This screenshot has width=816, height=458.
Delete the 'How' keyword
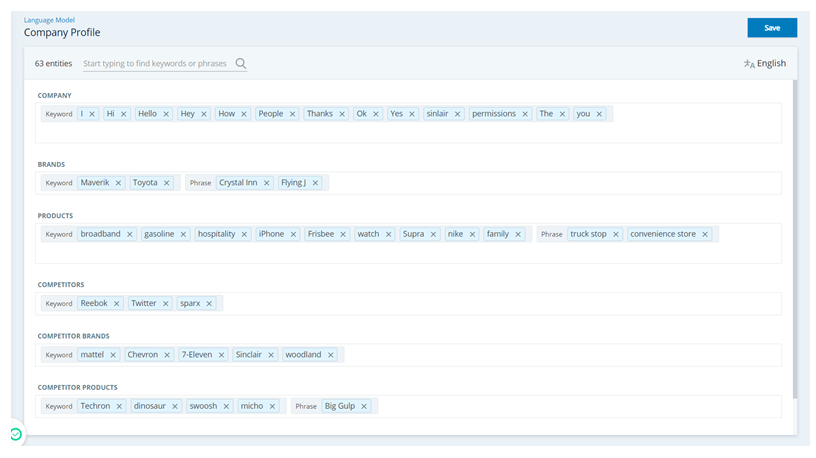pyautogui.click(x=244, y=114)
